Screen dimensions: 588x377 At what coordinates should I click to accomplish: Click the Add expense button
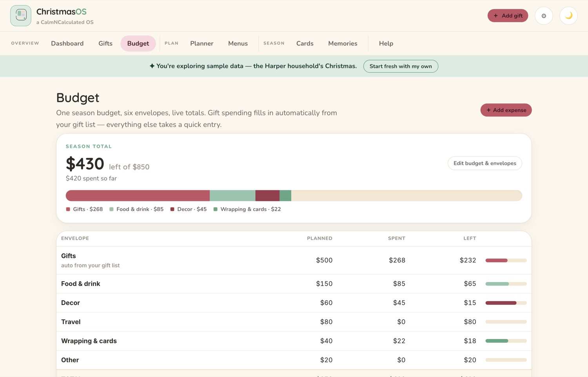pyautogui.click(x=506, y=110)
